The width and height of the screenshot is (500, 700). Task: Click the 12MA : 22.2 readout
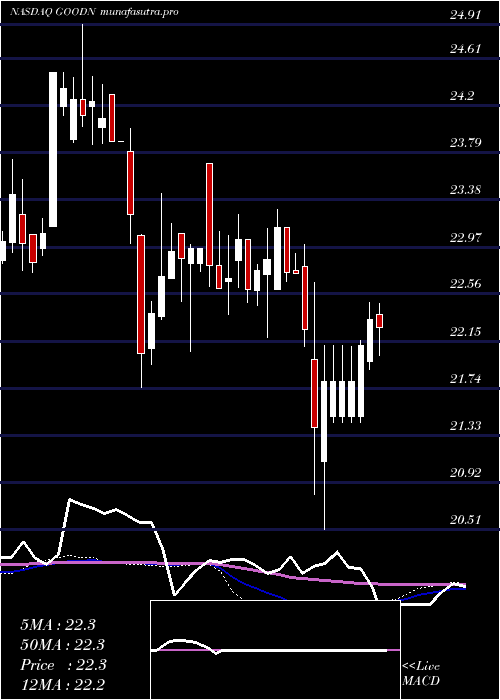(62, 684)
